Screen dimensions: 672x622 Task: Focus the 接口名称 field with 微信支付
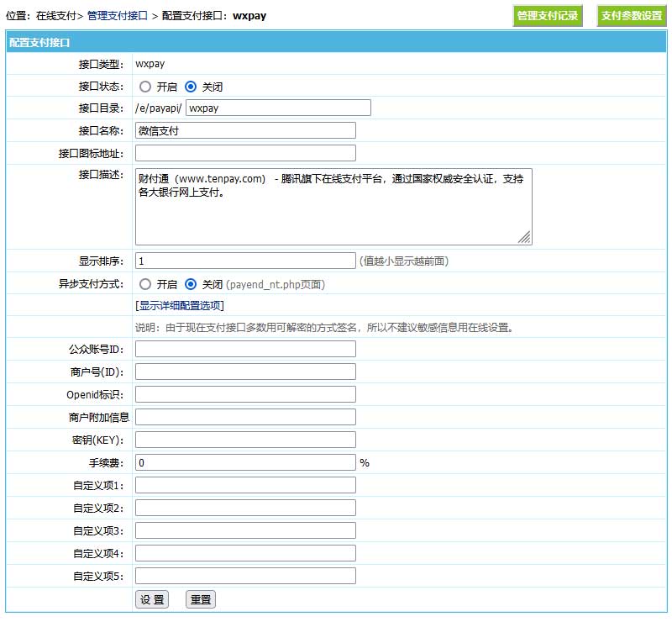(x=245, y=130)
